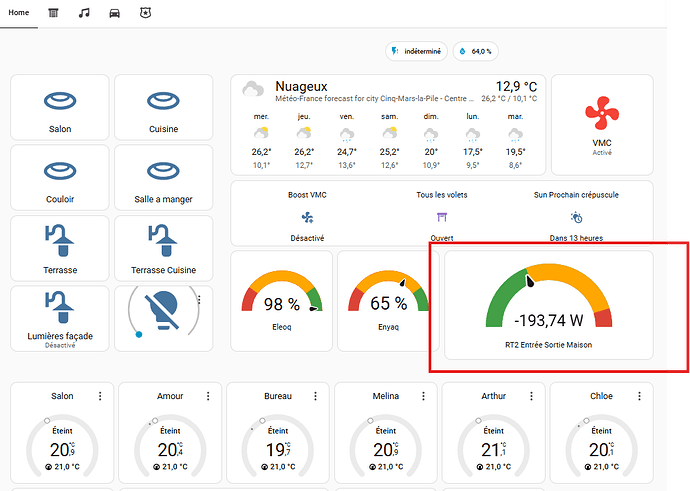Click brightness slider dot on light-off card

click(139, 334)
